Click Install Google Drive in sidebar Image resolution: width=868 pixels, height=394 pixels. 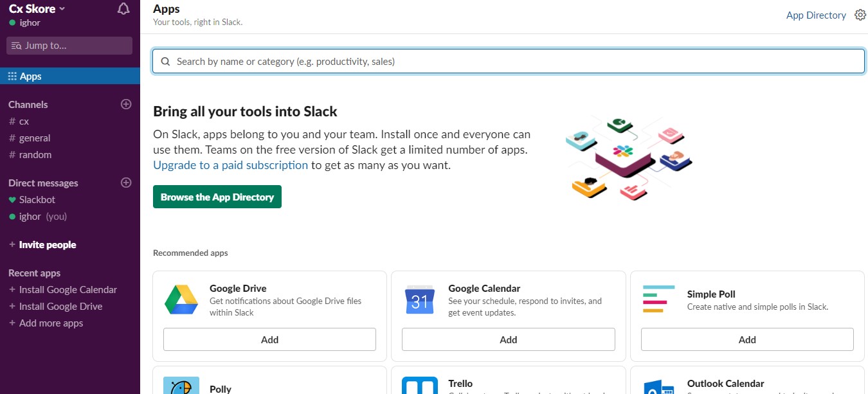point(56,306)
